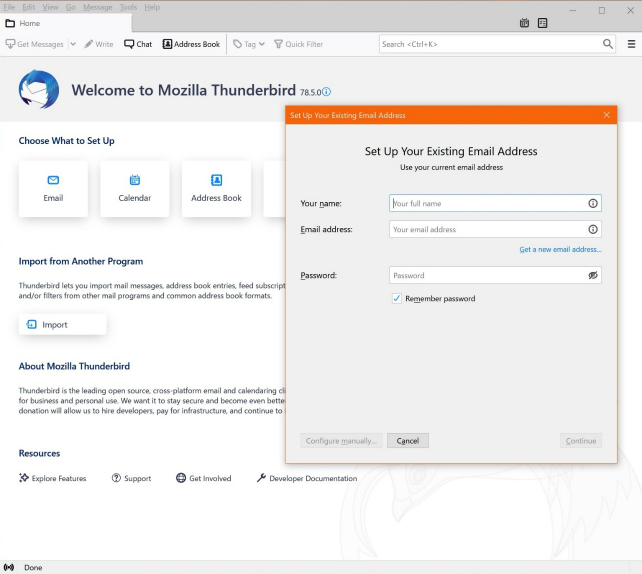Open the Edit menu
The width and height of the screenshot is (642, 574).
pyautogui.click(x=29, y=7)
